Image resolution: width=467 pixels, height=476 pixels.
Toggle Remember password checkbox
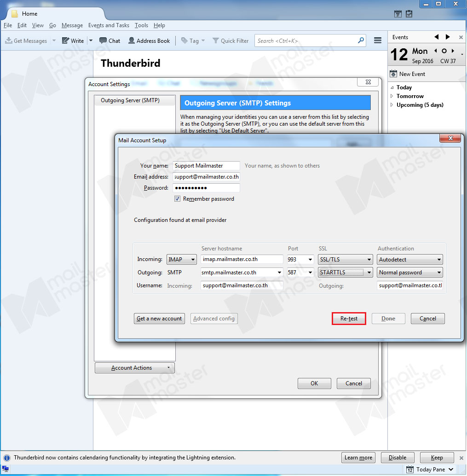pos(177,199)
